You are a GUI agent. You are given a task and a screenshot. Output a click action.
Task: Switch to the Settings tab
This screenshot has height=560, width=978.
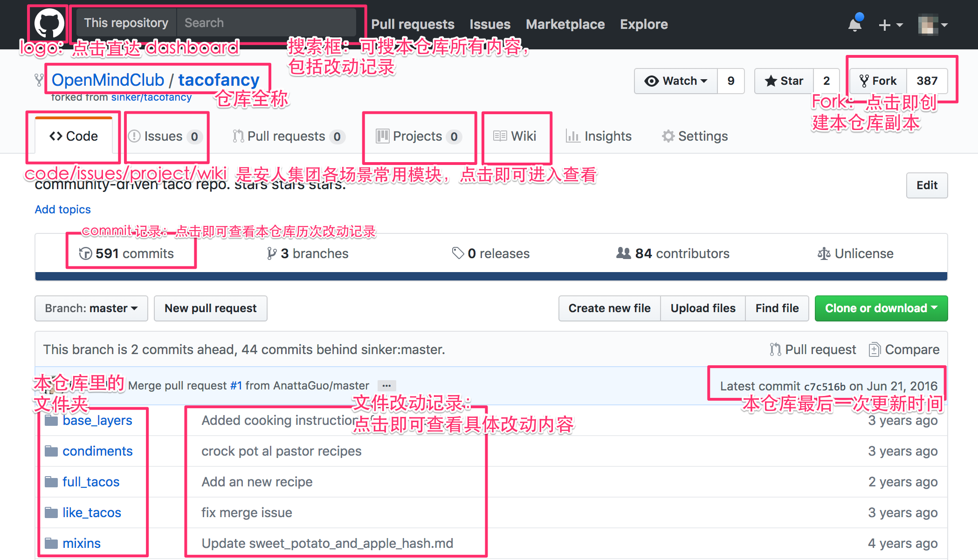pos(695,136)
